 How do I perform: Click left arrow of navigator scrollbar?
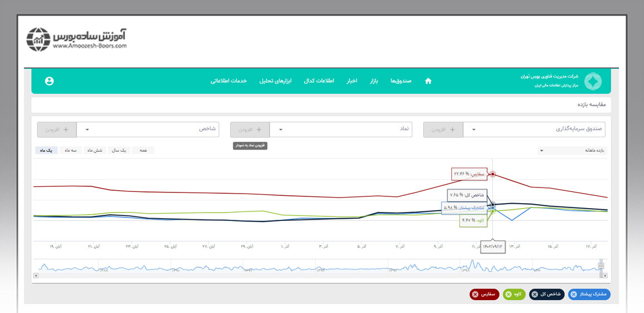click(x=36, y=276)
